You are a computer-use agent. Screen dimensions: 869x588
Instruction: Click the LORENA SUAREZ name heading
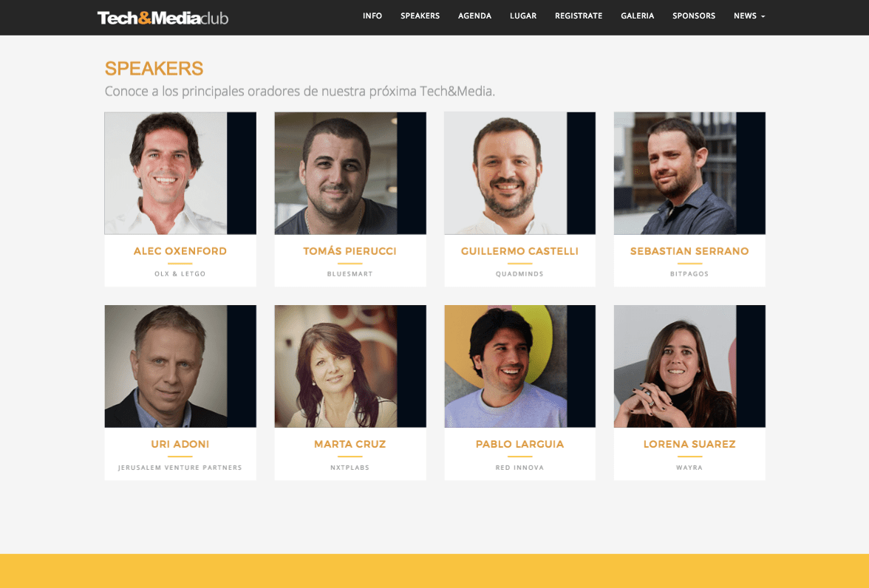pos(689,444)
